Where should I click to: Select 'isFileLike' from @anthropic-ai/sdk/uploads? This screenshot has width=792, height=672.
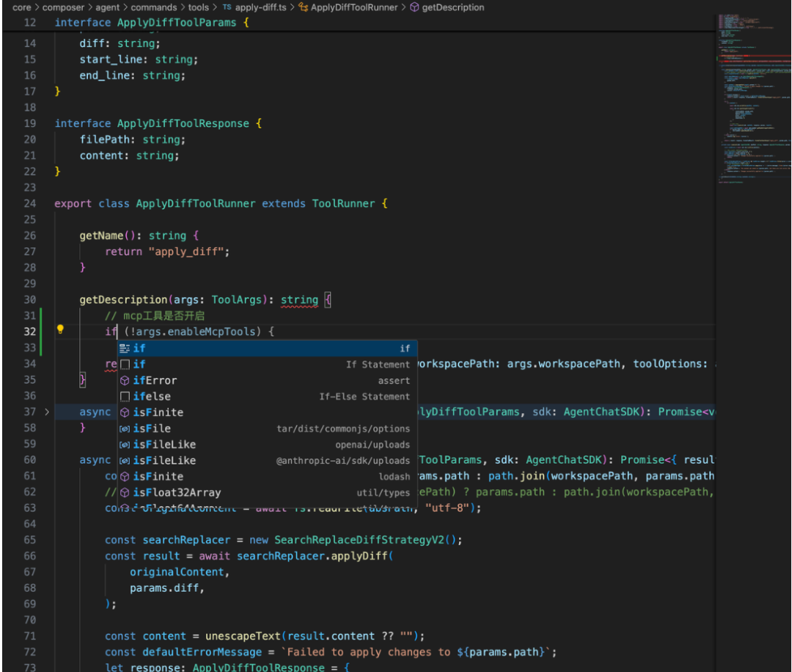[267, 460]
